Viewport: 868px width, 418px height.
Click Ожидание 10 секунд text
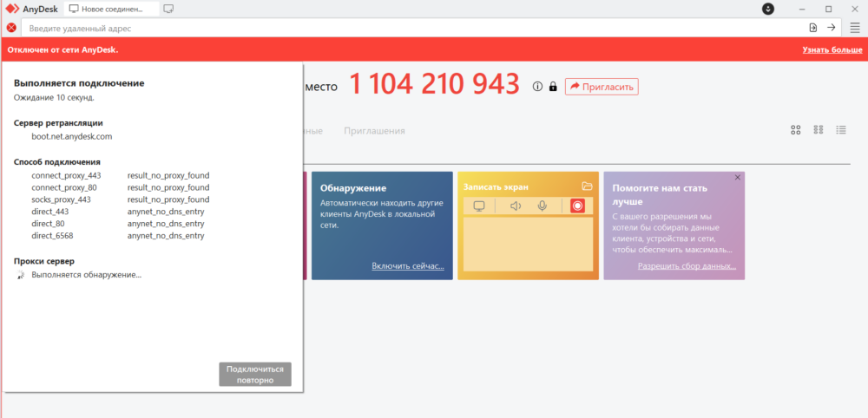pos(54,98)
